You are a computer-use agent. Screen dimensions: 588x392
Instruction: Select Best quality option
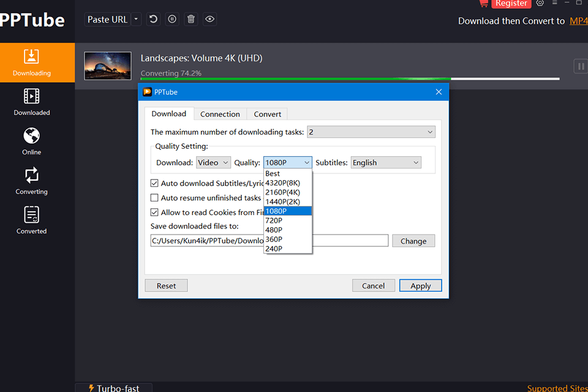pos(288,174)
